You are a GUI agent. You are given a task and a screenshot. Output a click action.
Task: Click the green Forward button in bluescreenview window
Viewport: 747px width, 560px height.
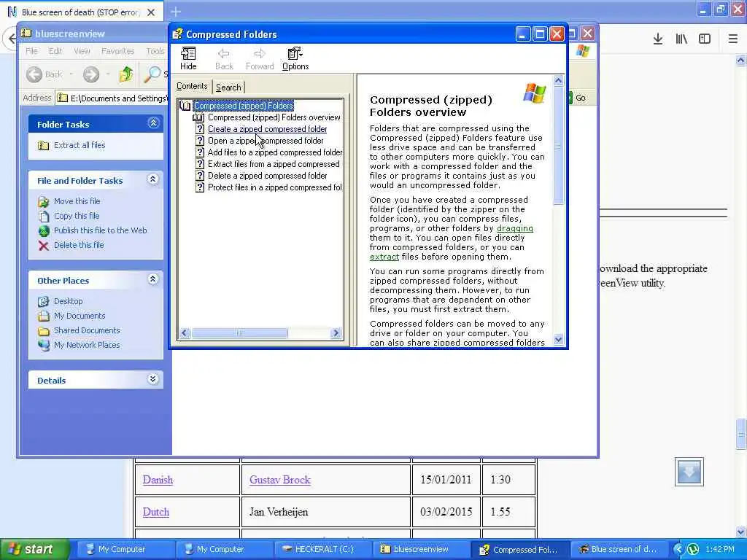91,74
